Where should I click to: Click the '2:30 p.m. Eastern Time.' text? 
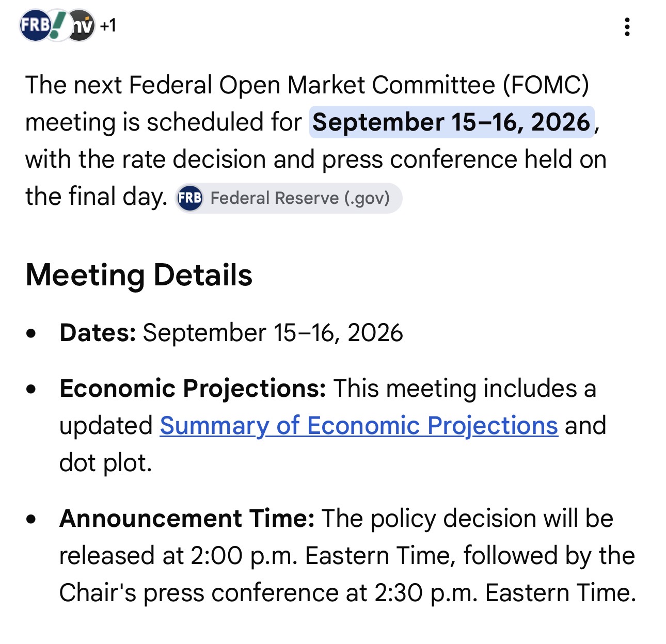coord(505,593)
